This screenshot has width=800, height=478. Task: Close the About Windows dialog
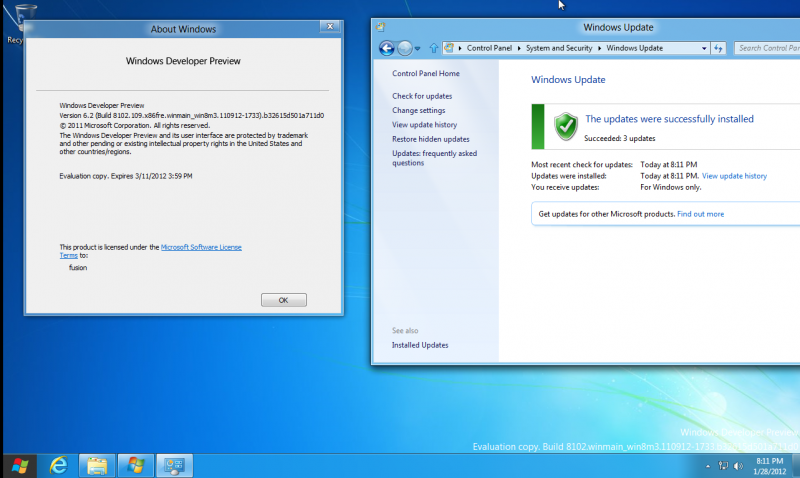(x=330, y=27)
